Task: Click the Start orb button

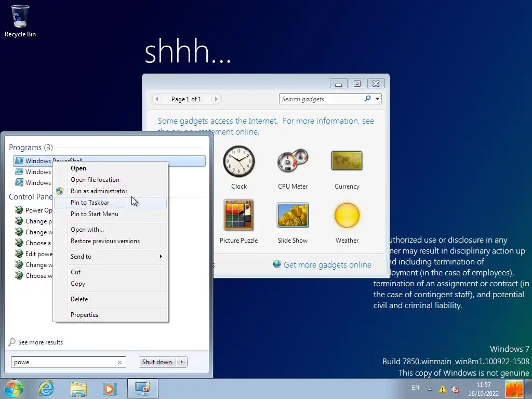Action: (14, 389)
